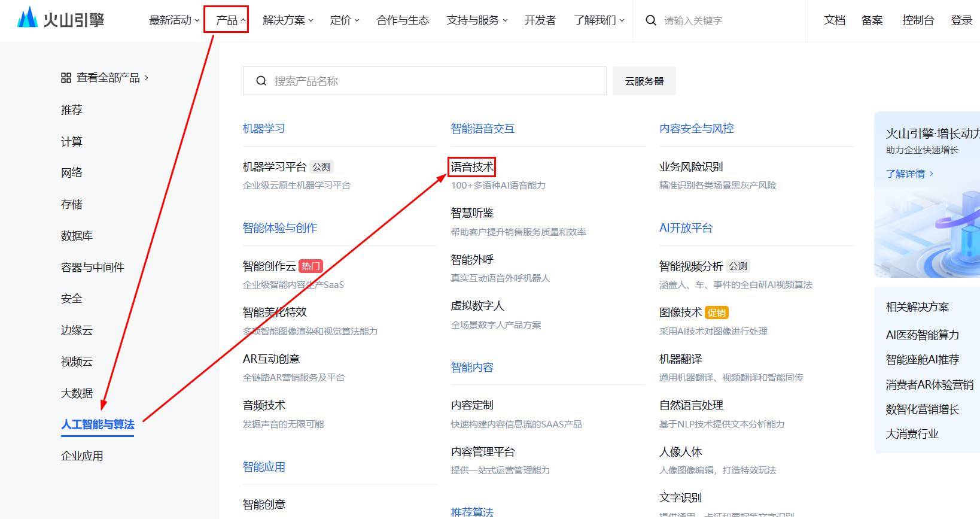Select the 数据库 category
Image resolution: width=980 pixels, height=519 pixels.
(77, 235)
